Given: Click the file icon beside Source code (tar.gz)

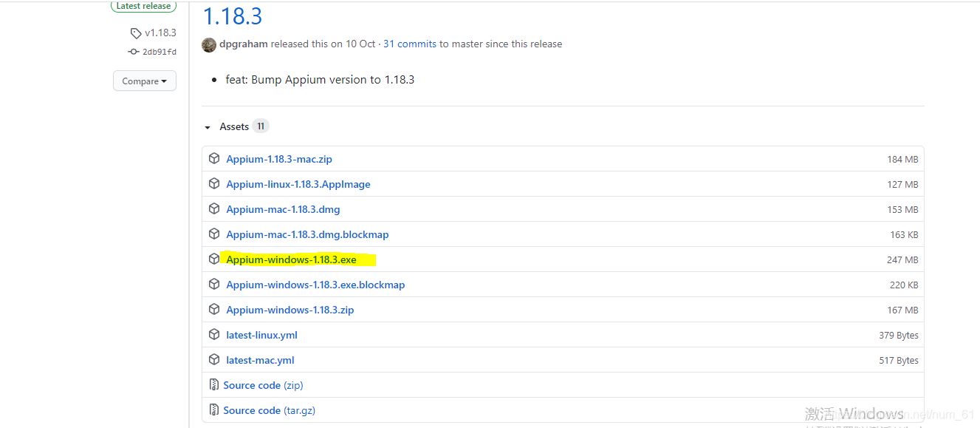Looking at the screenshot, I should click(x=214, y=410).
